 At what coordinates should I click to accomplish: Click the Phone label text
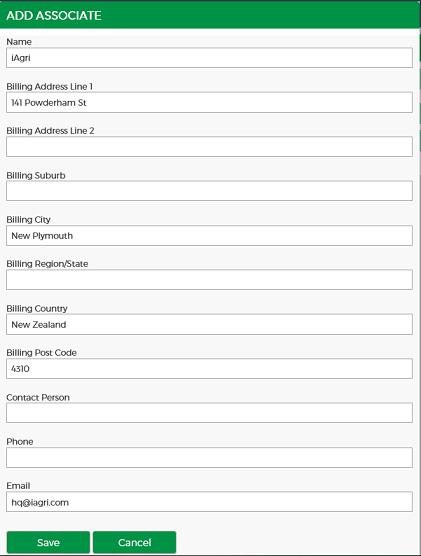click(x=20, y=441)
